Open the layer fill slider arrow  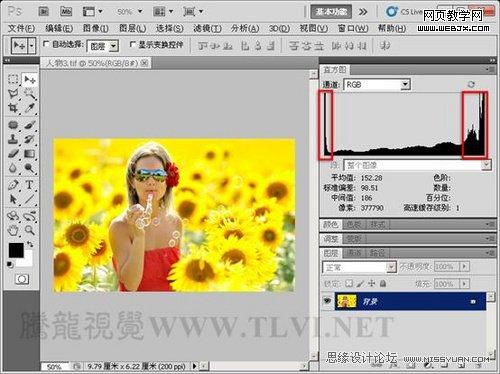464,284
